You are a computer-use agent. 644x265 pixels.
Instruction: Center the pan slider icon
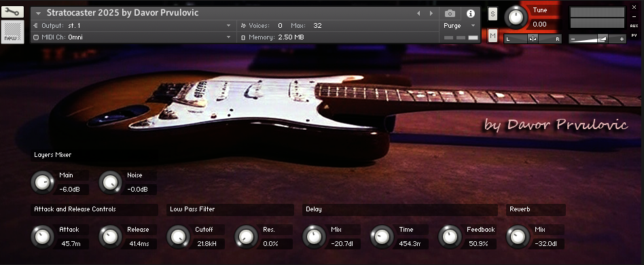pyautogui.click(x=533, y=39)
